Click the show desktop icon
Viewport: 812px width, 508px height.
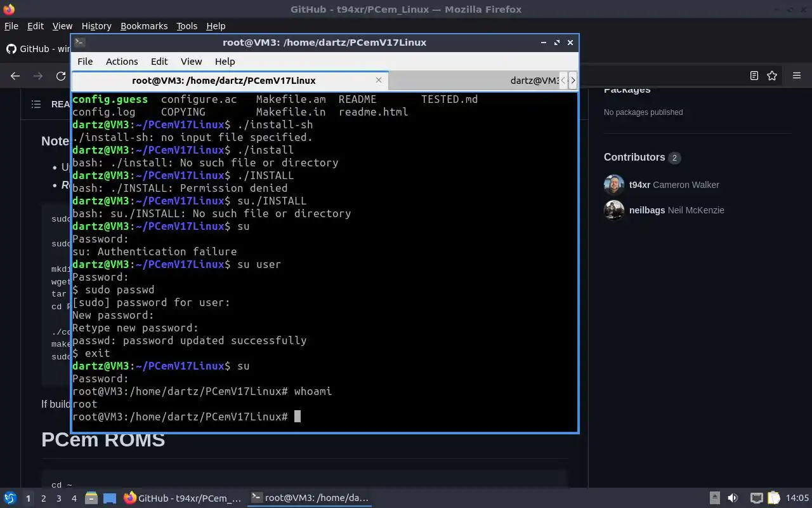point(110,498)
